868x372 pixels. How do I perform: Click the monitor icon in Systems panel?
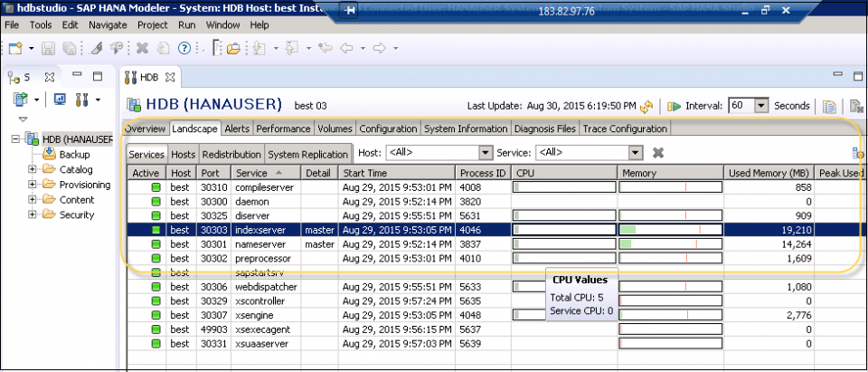60,99
